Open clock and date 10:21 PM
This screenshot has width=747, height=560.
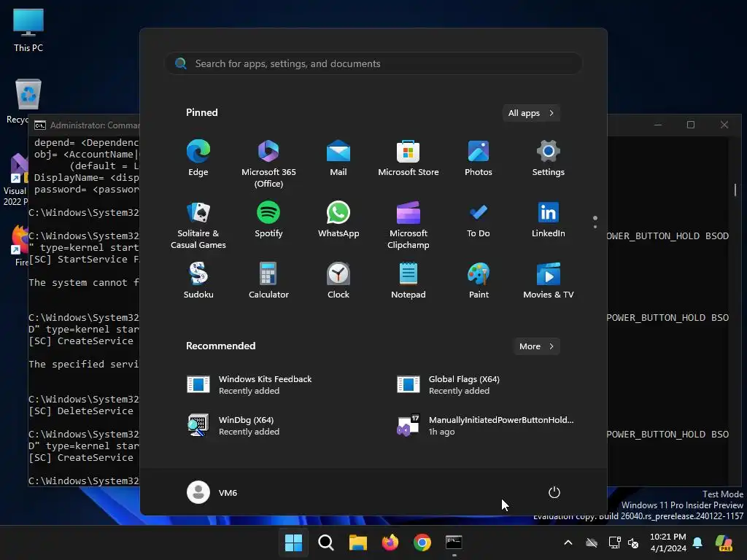(668, 542)
